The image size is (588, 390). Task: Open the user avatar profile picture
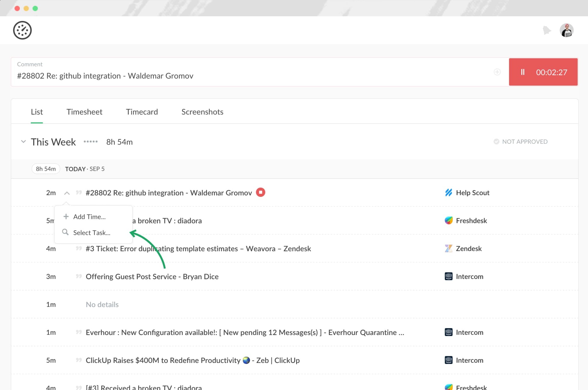566,30
